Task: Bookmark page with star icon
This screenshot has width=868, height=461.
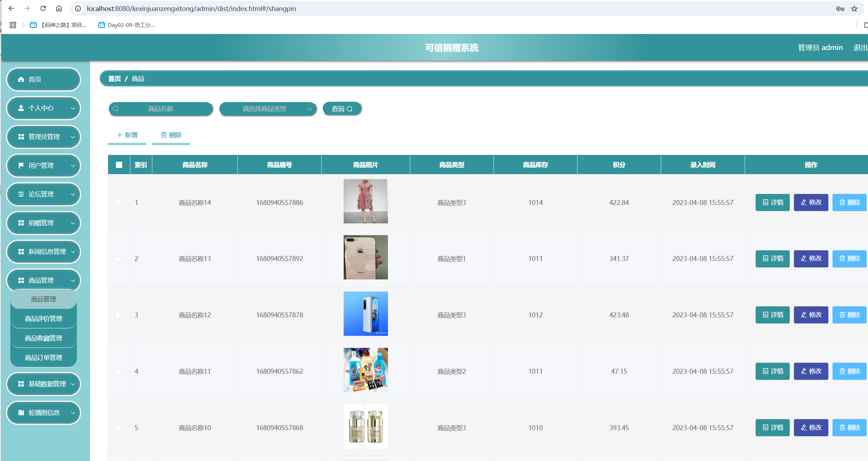Action: click(855, 9)
